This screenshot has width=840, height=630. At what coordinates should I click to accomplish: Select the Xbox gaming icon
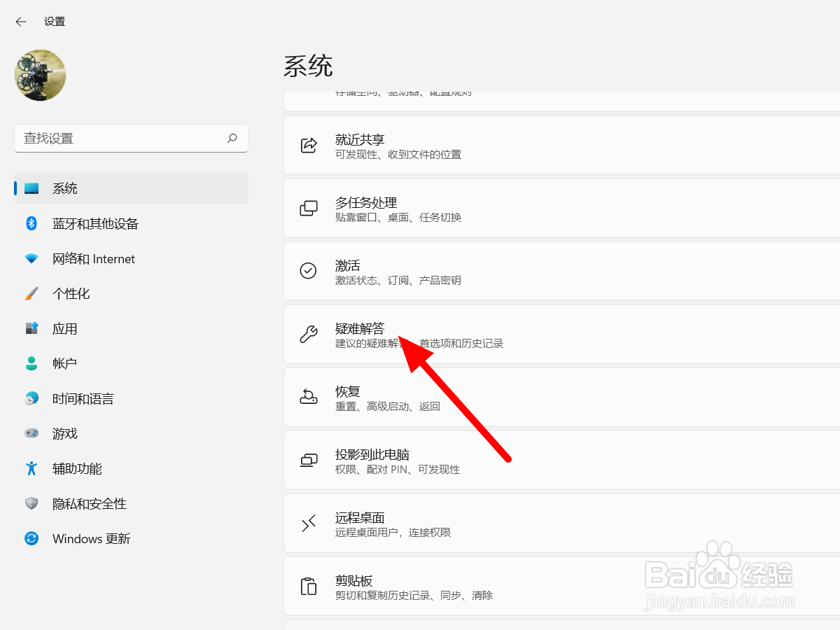[x=31, y=433]
